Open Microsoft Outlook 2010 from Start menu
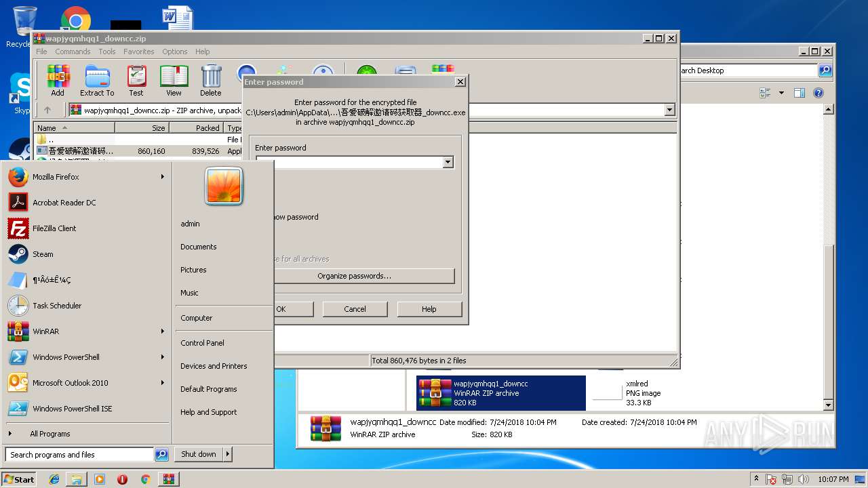 pos(86,383)
